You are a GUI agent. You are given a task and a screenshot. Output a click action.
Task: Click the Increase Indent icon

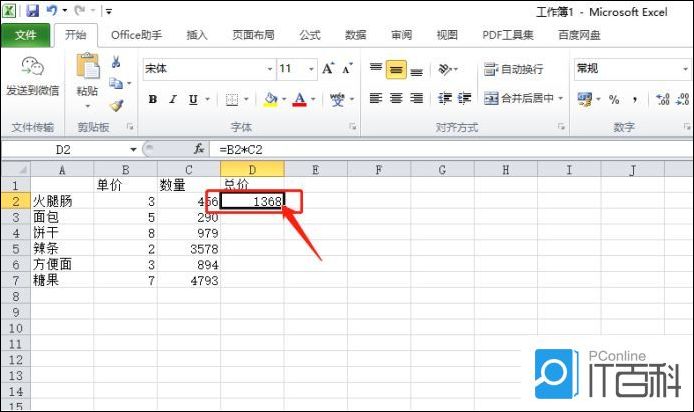click(x=464, y=98)
